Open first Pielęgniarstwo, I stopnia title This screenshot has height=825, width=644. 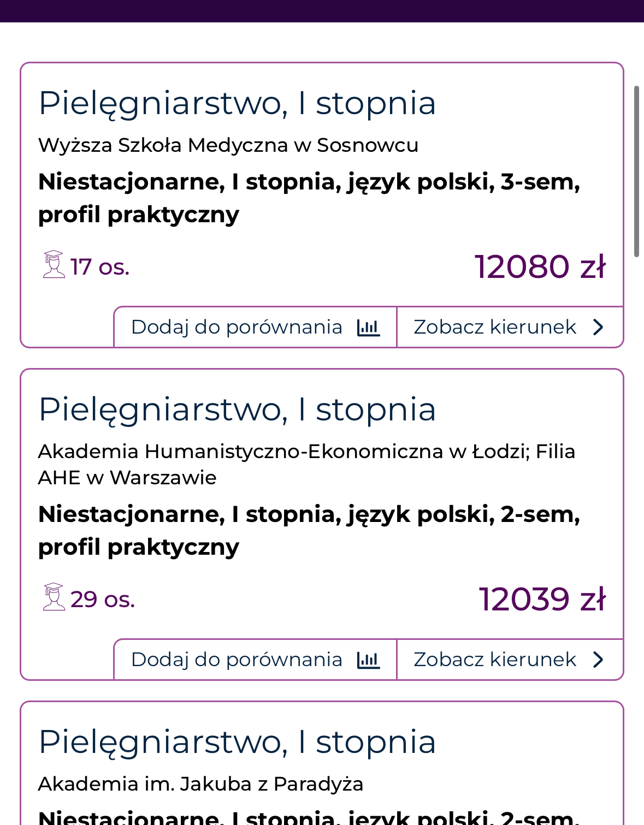tap(237, 103)
